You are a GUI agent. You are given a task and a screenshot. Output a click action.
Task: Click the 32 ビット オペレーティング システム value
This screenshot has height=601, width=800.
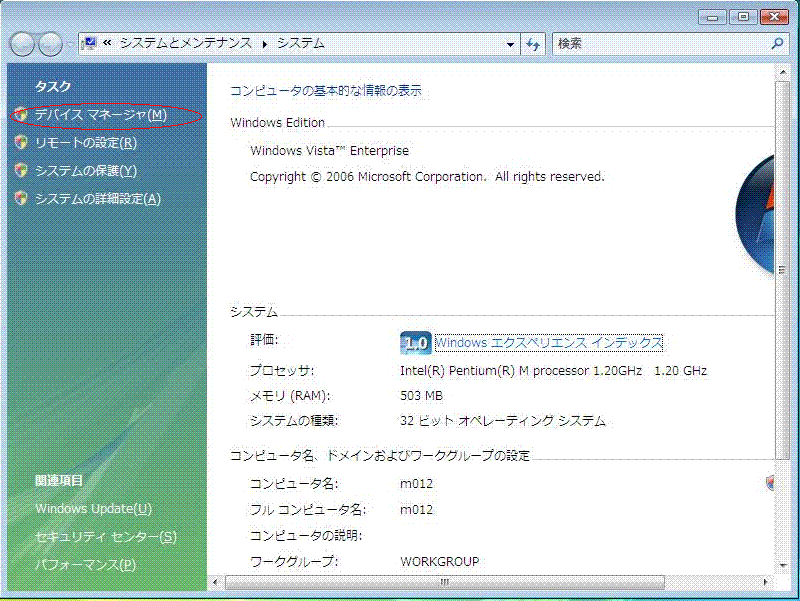503,421
